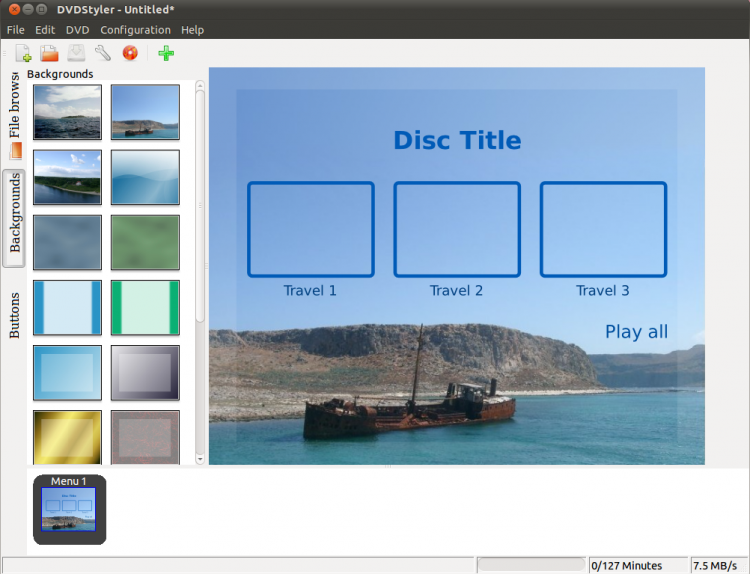Click the 7.5 MB/s bitrate status field

[717, 565]
